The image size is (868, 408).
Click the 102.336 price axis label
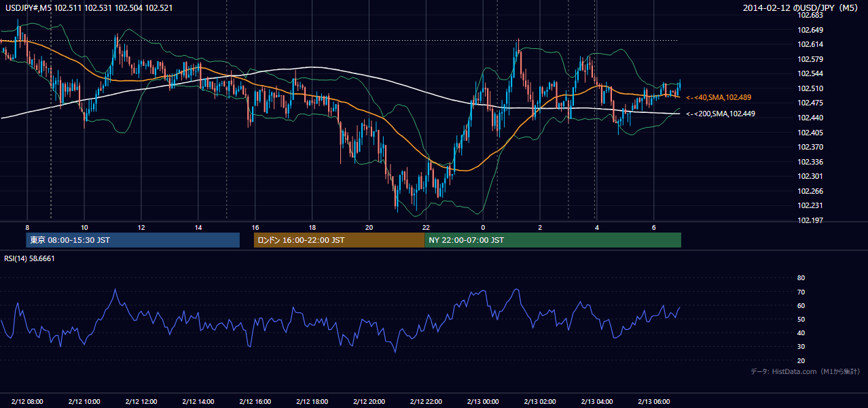810,162
